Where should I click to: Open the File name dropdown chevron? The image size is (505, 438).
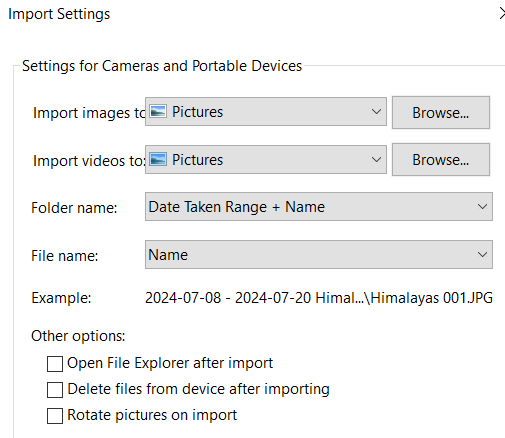(x=482, y=255)
